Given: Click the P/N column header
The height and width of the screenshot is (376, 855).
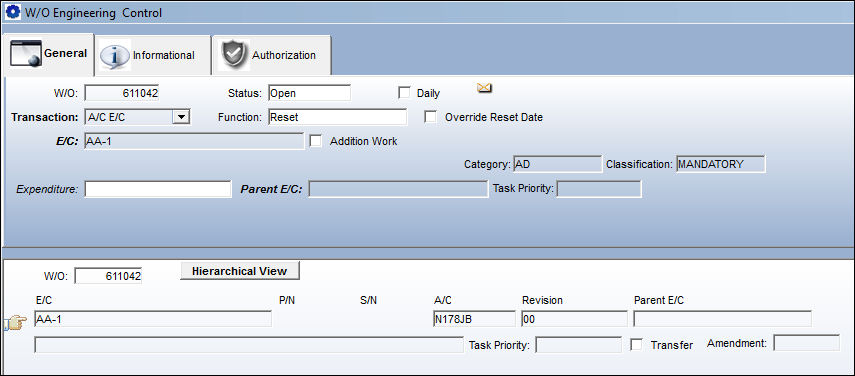Looking at the screenshot, I should [287, 300].
